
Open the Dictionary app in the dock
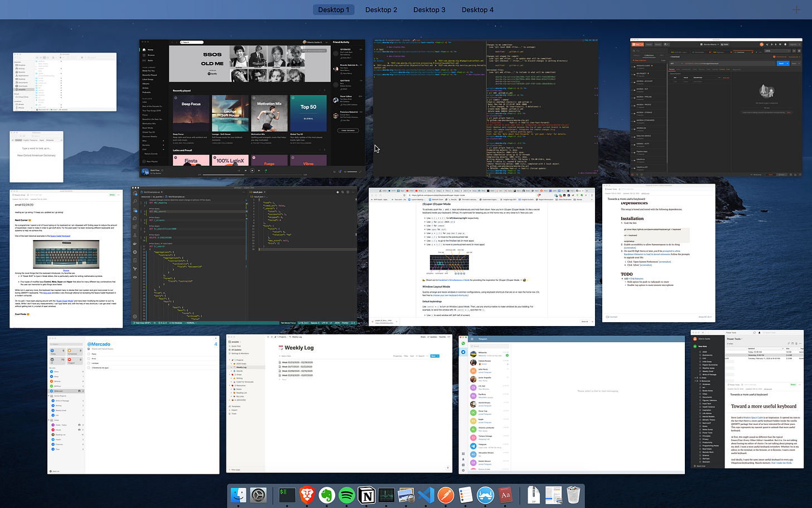[505, 495]
